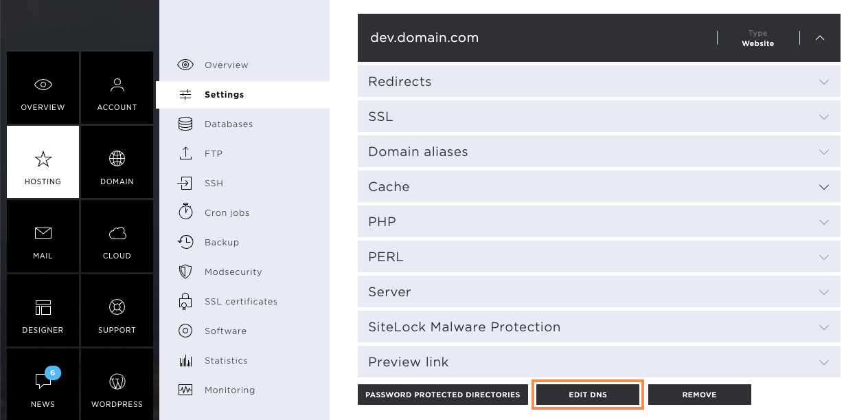
Task: Expand the Domain aliases section chevron
Action: (824, 152)
